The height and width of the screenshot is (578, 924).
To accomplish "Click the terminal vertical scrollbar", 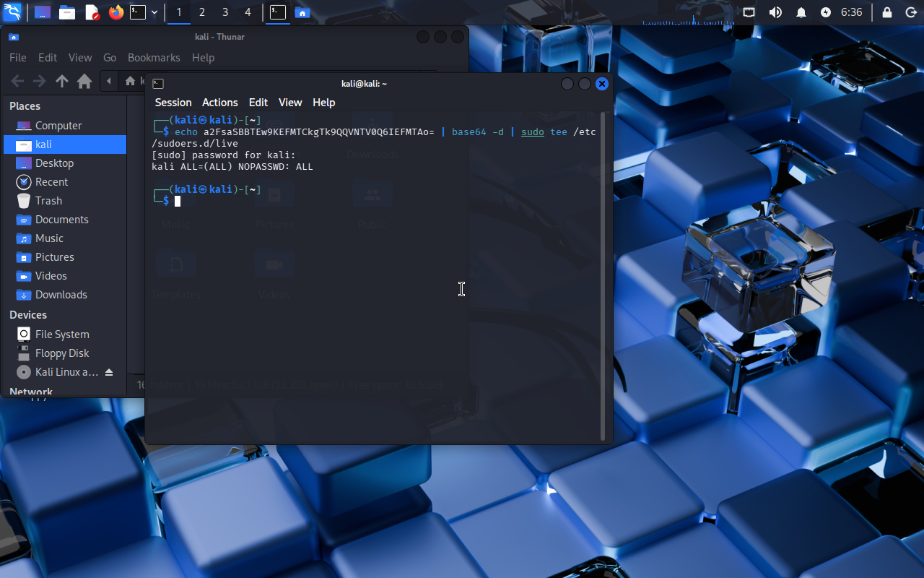I will coord(603,275).
